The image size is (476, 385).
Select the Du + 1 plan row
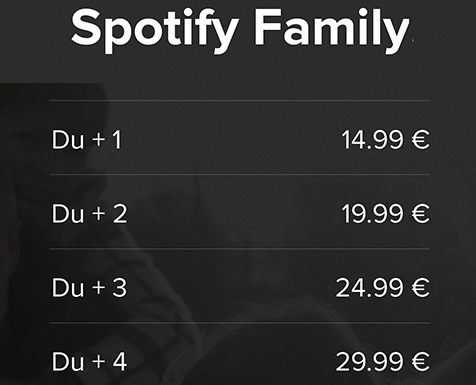click(240, 137)
